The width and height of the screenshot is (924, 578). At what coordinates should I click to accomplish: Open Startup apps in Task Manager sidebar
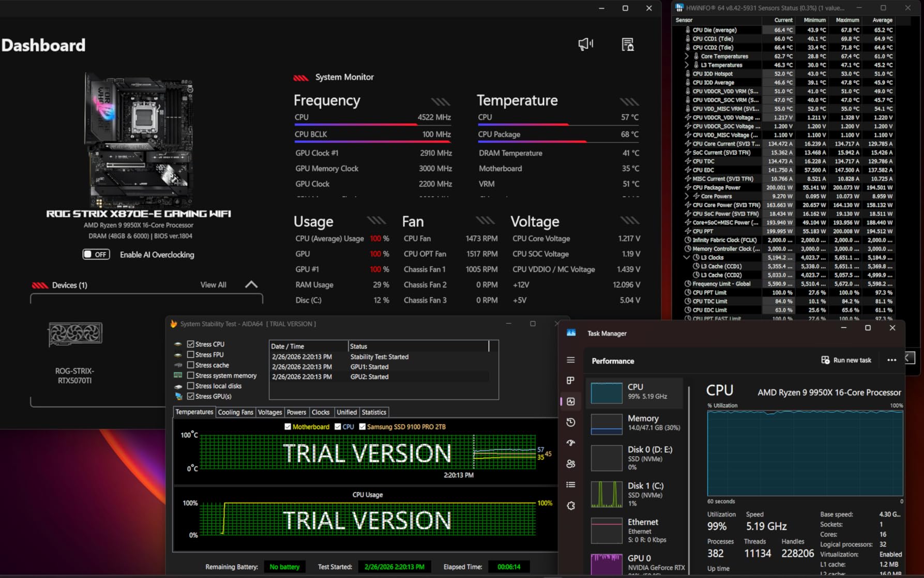(571, 443)
